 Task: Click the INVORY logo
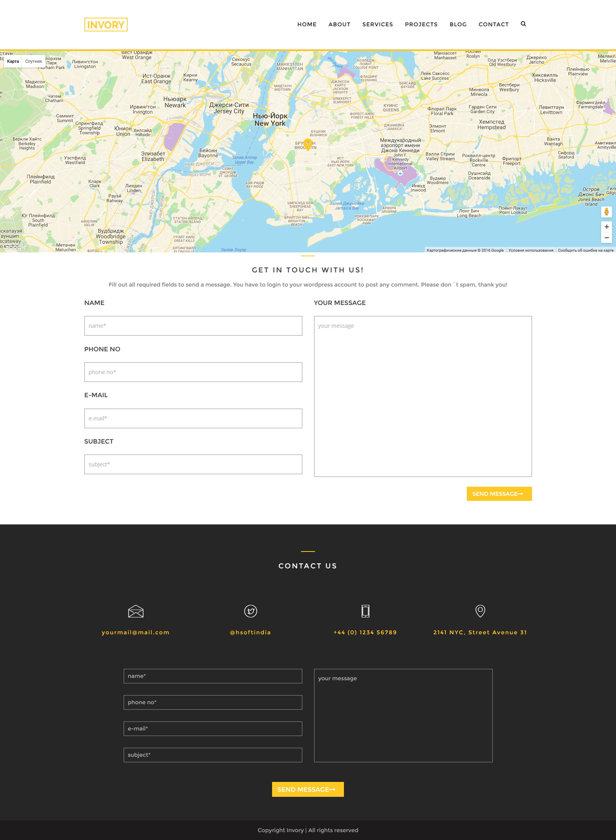click(106, 25)
